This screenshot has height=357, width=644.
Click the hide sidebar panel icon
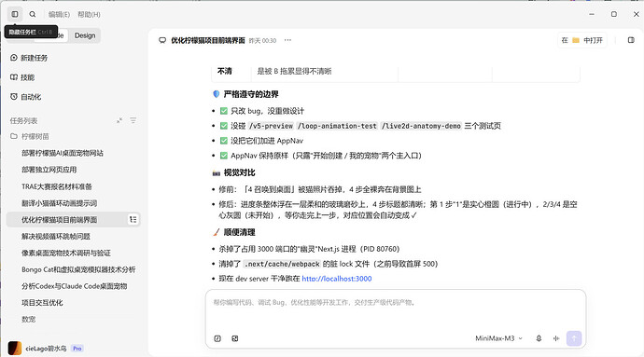(15, 14)
